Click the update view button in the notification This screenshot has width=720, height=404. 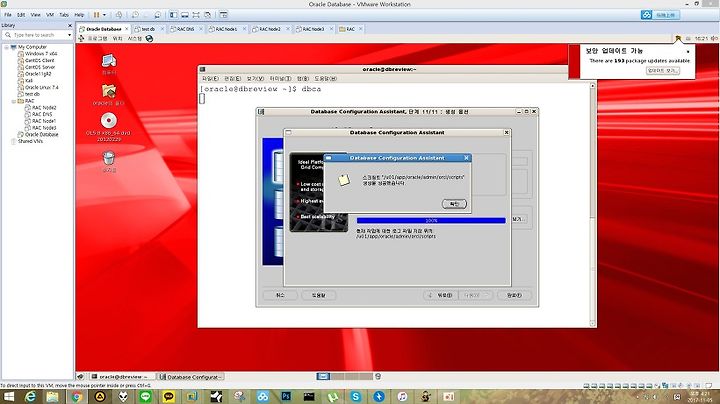click(x=663, y=71)
